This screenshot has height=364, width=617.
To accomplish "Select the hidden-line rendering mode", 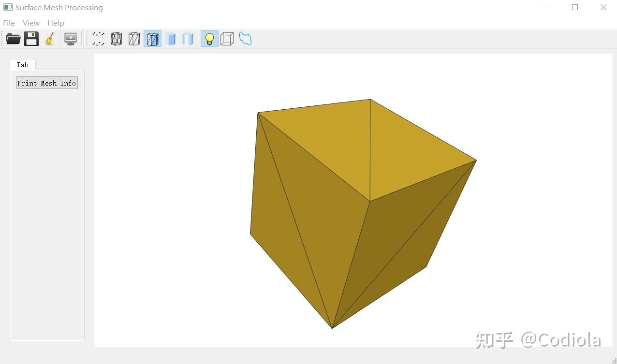I will [x=134, y=39].
